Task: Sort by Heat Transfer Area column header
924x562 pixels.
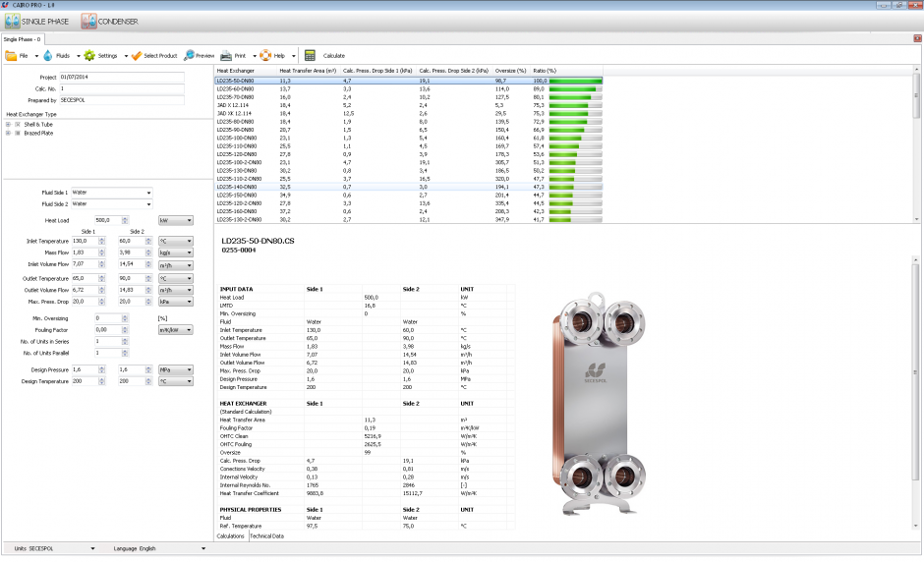Action: [309, 71]
